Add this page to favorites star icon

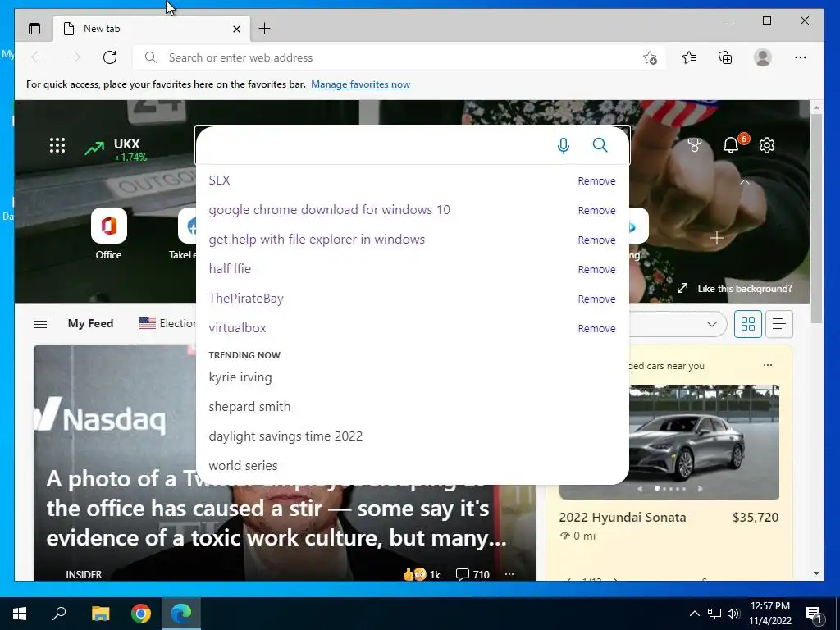(x=650, y=58)
